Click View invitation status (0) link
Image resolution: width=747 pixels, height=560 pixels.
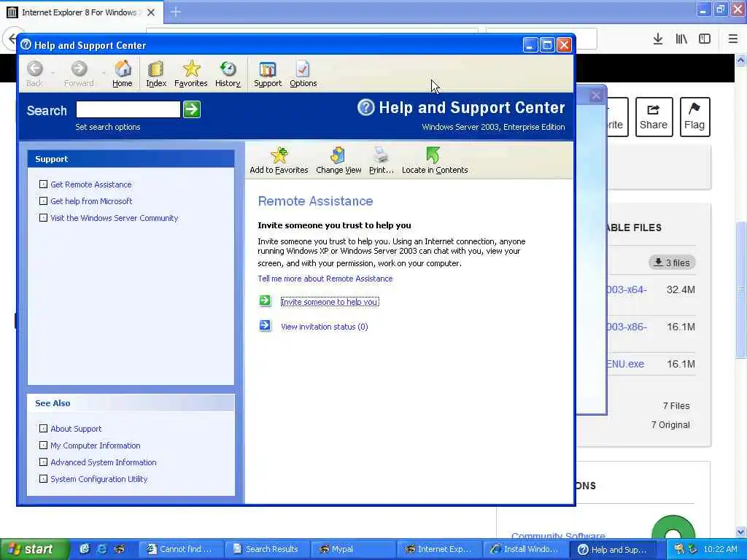tap(325, 327)
